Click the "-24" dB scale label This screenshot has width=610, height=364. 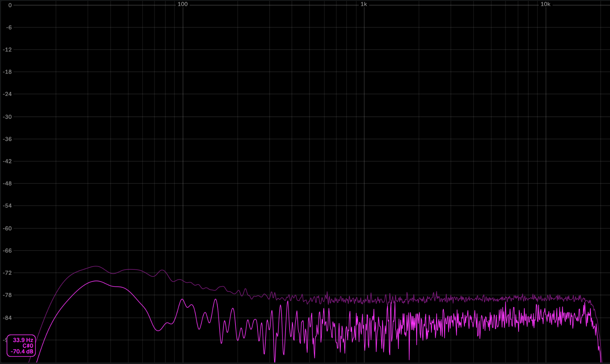pyautogui.click(x=8, y=94)
